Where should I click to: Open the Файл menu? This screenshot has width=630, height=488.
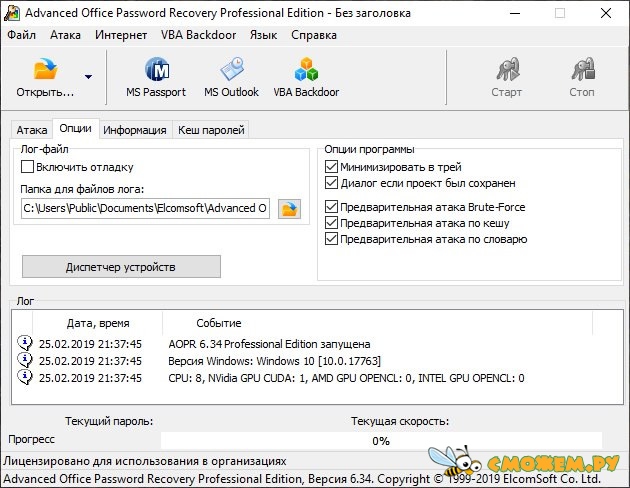click(x=21, y=35)
